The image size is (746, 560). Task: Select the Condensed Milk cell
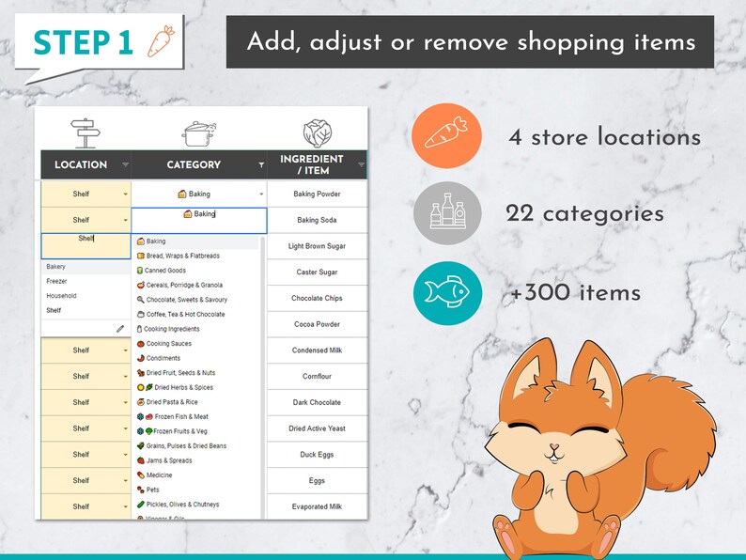(x=318, y=350)
